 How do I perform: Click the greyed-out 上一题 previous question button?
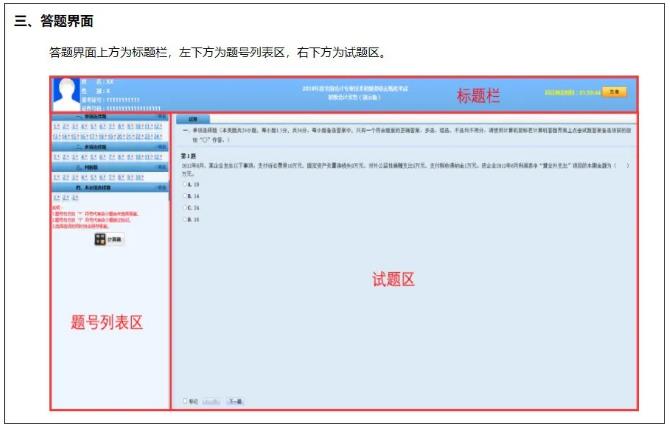tap(212, 401)
